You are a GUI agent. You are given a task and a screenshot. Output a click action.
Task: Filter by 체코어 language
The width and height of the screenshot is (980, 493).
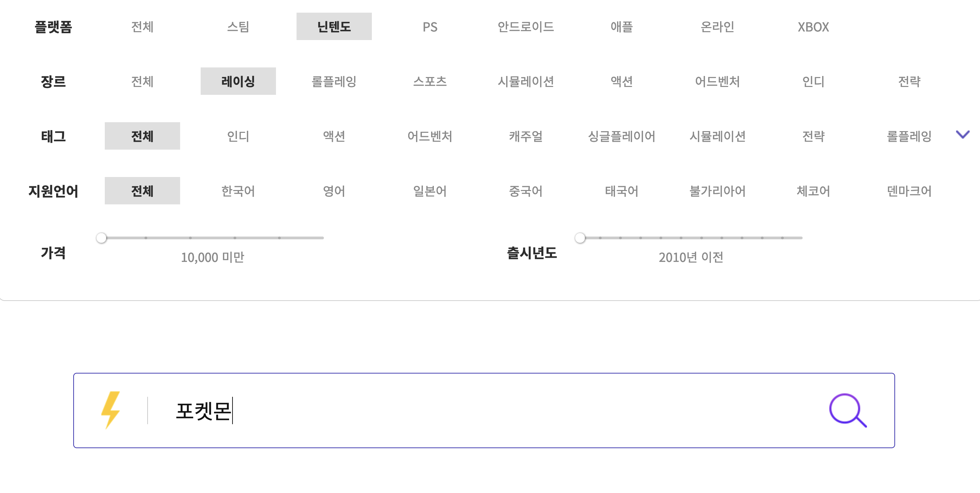(813, 191)
